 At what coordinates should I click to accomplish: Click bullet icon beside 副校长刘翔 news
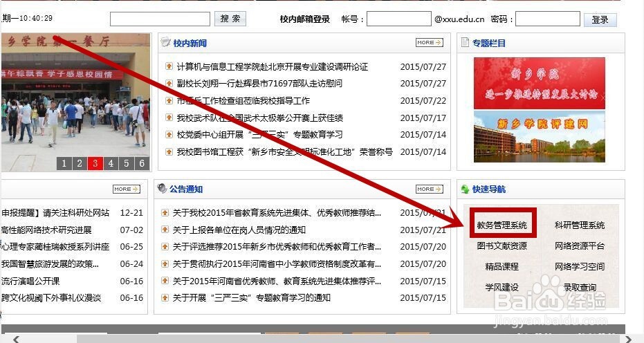coord(169,84)
